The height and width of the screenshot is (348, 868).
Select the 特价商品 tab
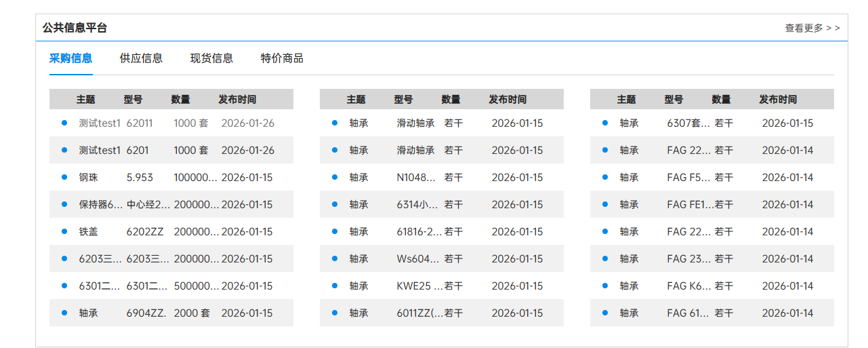[282, 58]
